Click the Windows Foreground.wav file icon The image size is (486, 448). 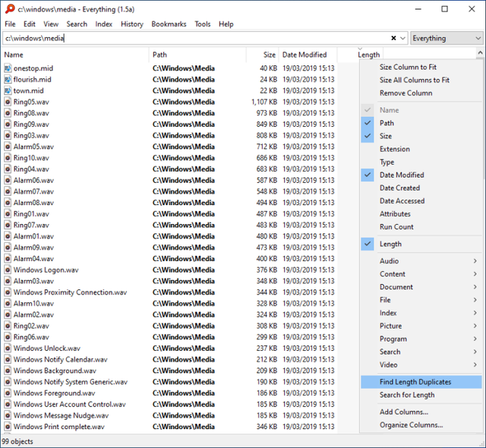click(8, 393)
